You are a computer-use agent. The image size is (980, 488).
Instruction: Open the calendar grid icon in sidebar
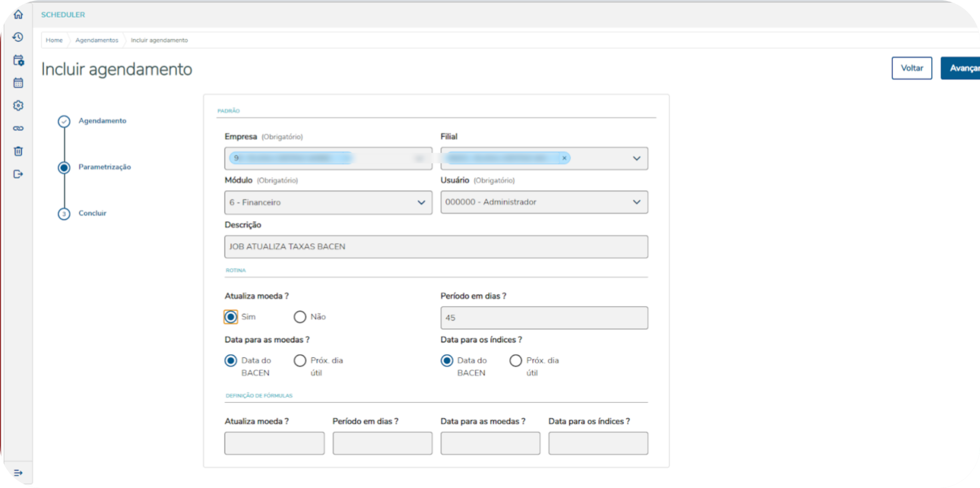(18, 83)
